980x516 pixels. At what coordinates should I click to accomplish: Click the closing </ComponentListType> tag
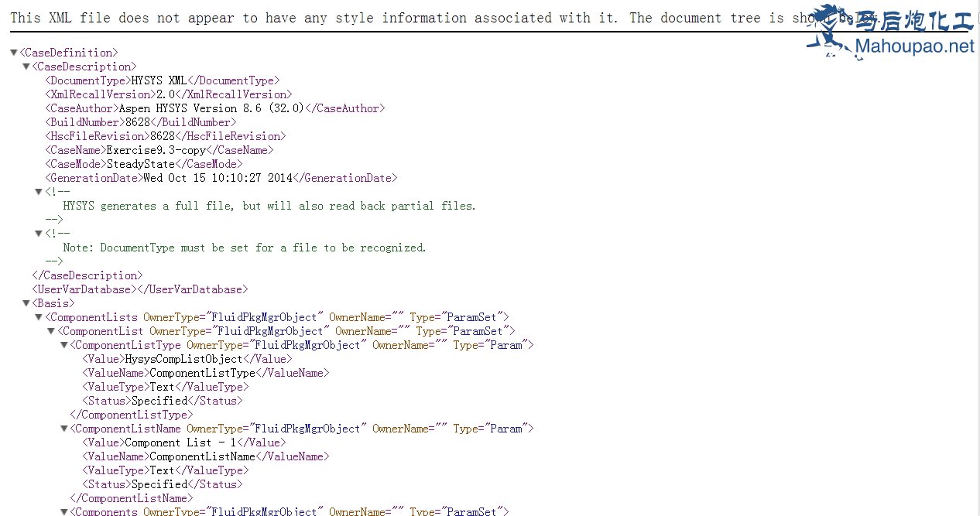tap(132, 415)
